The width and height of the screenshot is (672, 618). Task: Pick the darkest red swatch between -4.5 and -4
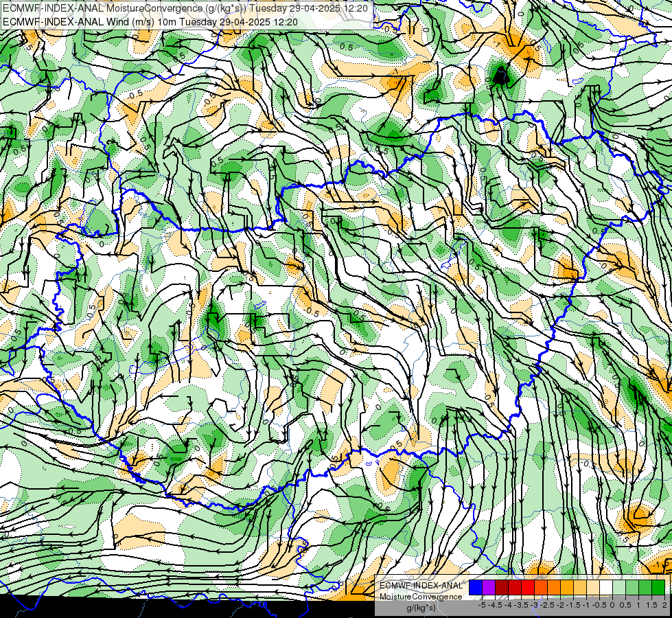coord(502,587)
